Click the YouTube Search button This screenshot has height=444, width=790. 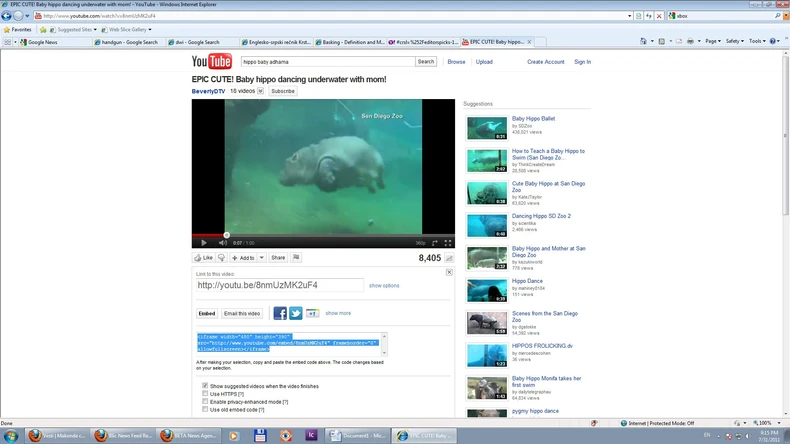point(426,61)
